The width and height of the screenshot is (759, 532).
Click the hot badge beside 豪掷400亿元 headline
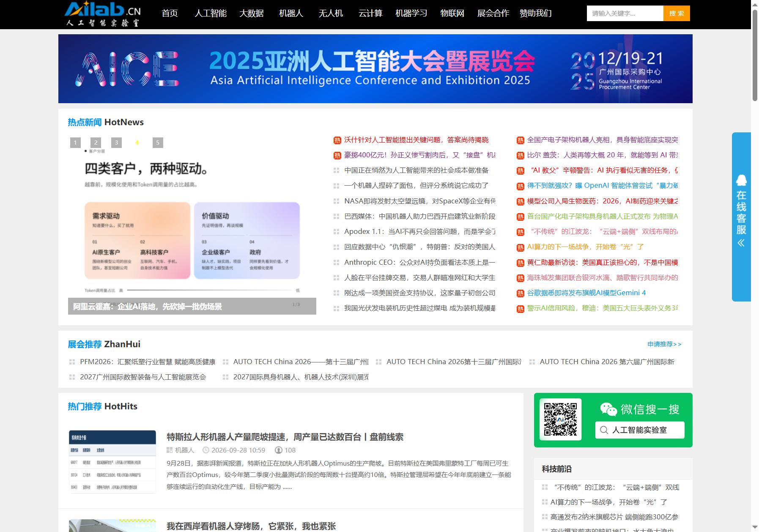(337, 156)
